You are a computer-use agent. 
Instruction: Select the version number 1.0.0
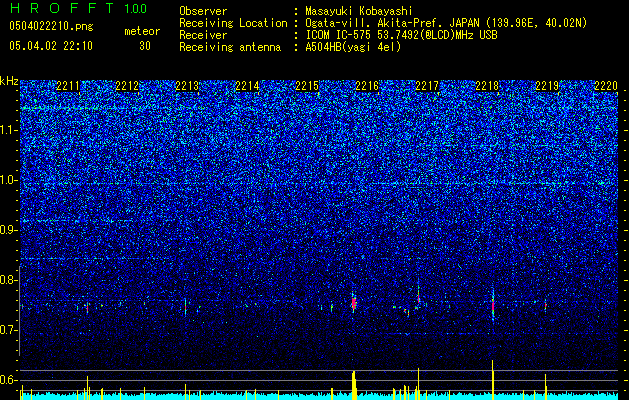click(135, 9)
